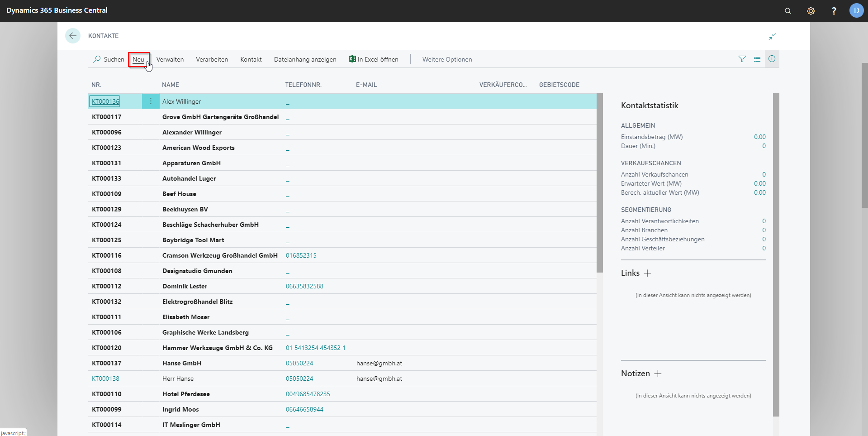Call phone number 016852315
Viewport: 868px width, 436px height.
(x=301, y=255)
